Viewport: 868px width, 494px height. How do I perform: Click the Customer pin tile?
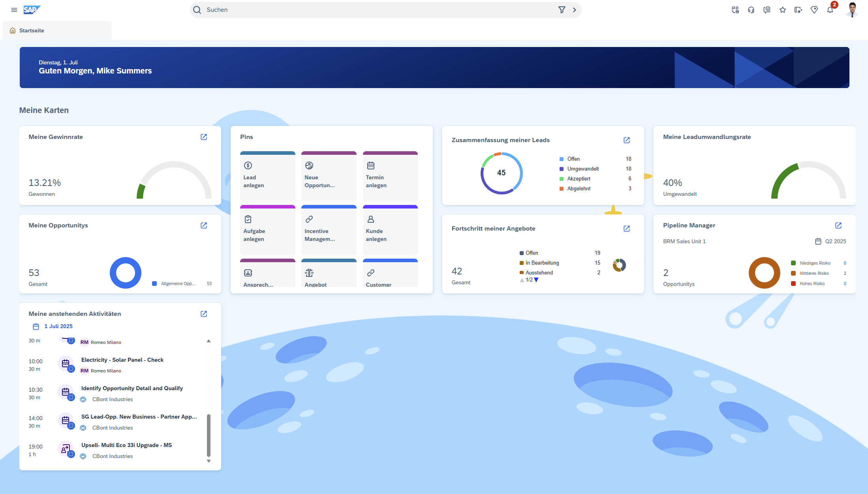390,273
